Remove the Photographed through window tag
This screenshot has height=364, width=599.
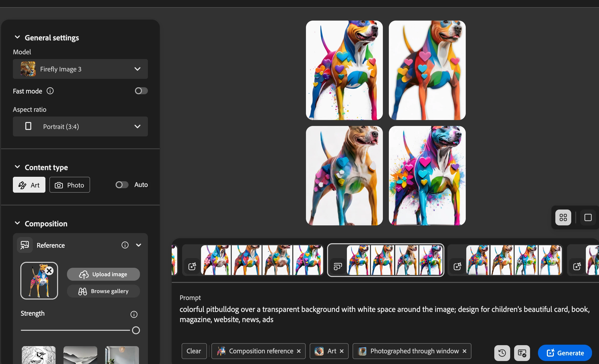465,351
